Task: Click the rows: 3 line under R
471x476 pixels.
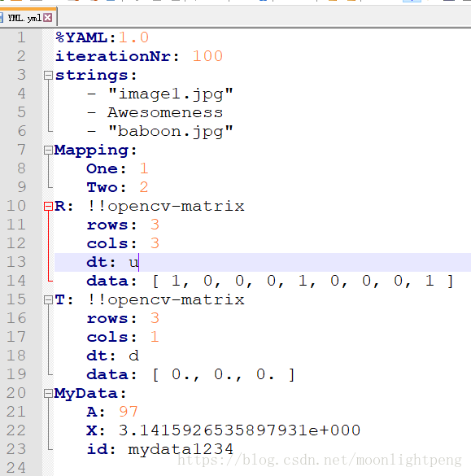Action: (123, 225)
